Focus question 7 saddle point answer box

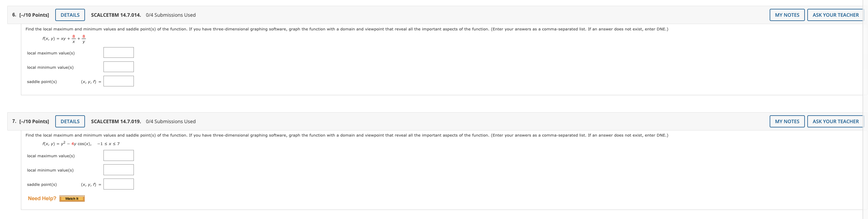[x=119, y=184]
